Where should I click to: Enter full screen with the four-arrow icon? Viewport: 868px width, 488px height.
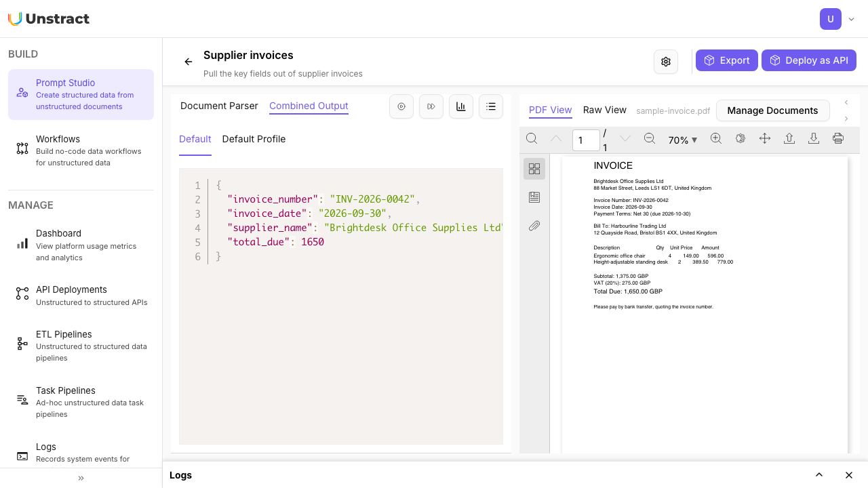coord(765,139)
